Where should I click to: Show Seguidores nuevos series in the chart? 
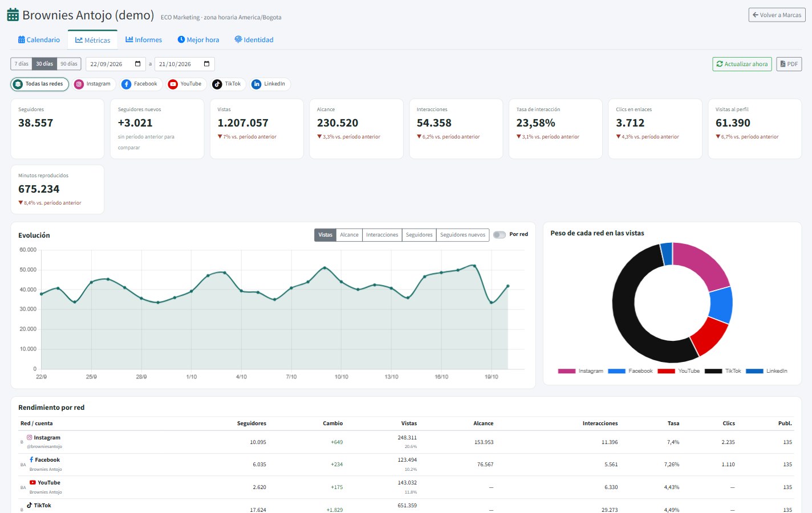pyautogui.click(x=463, y=235)
